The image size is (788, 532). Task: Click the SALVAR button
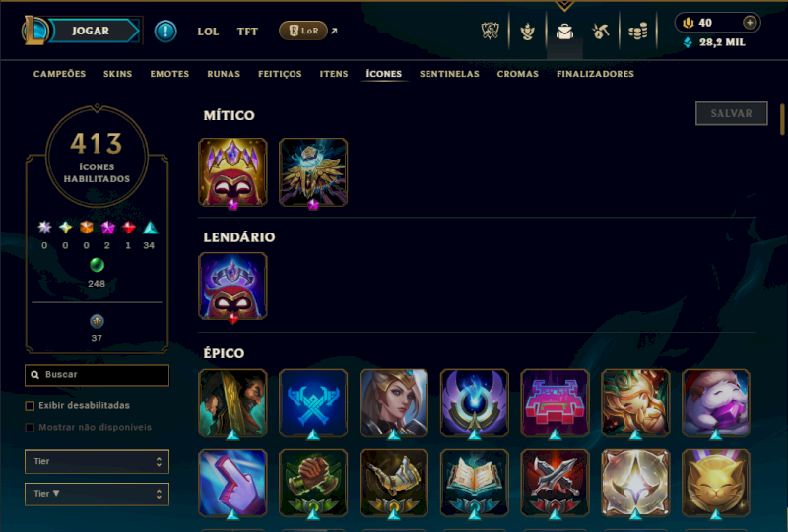(732, 113)
